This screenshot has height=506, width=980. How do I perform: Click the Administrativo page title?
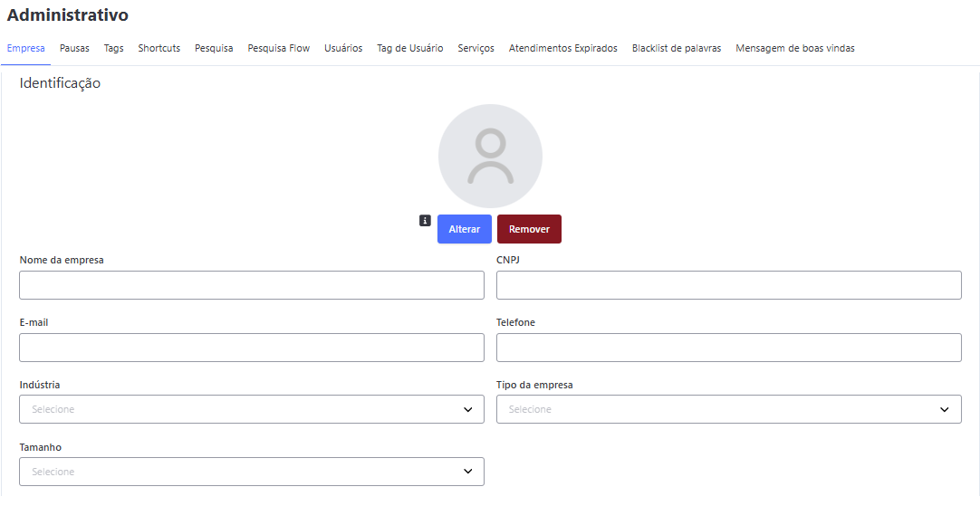point(68,15)
